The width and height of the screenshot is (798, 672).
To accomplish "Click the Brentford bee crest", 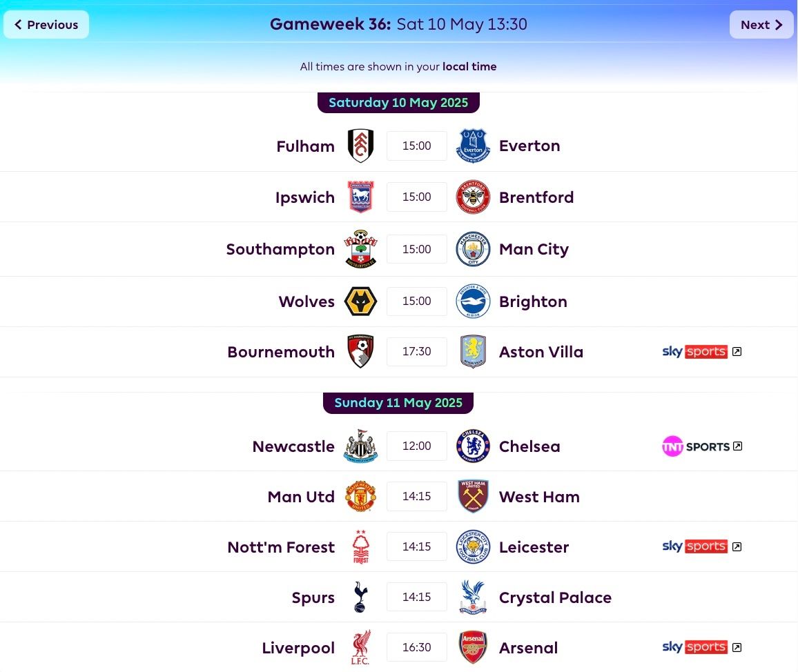I will 473,197.
